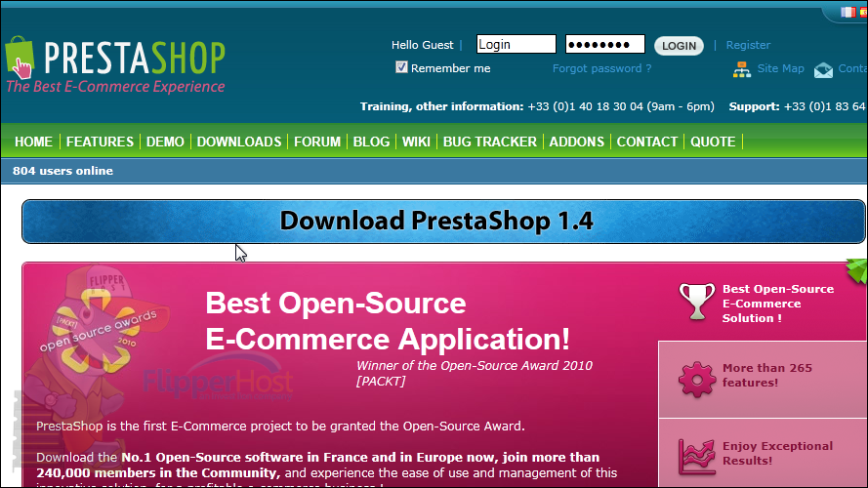
Task: Click the 804 users online text
Action: pyautogui.click(x=62, y=171)
